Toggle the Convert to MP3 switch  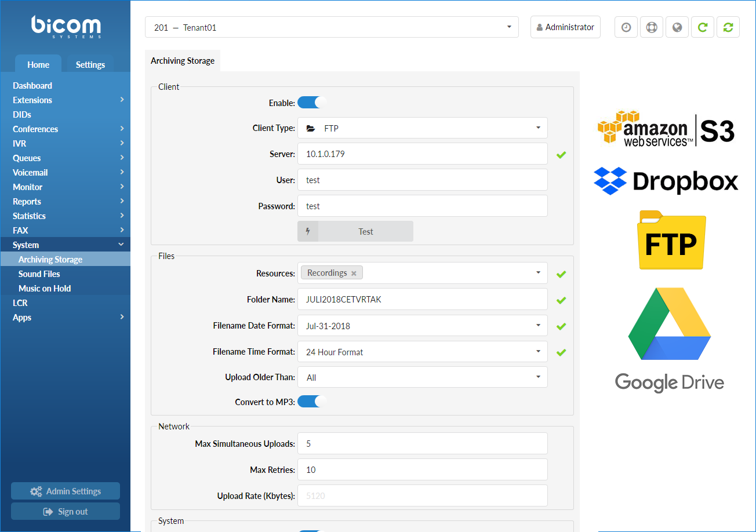point(312,401)
